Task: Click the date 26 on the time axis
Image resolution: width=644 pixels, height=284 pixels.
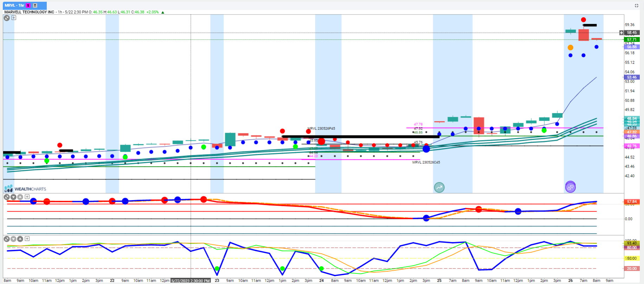Action: click(570, 280)
